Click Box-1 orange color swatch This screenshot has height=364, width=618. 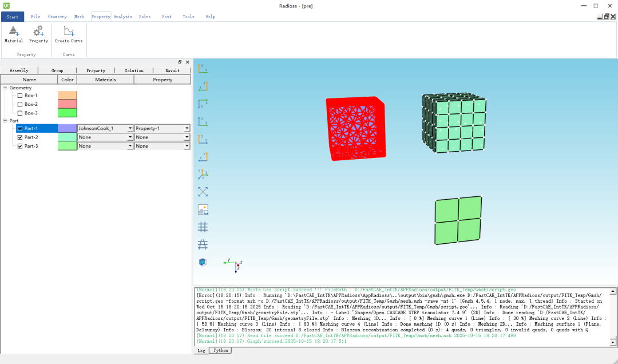[68, 96]
